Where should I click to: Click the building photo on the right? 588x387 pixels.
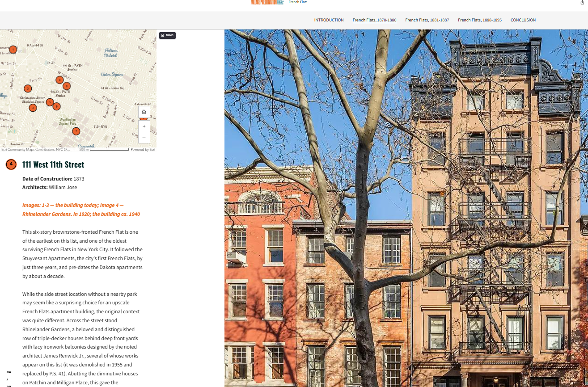pyautogui.click(x=406, y=208)
